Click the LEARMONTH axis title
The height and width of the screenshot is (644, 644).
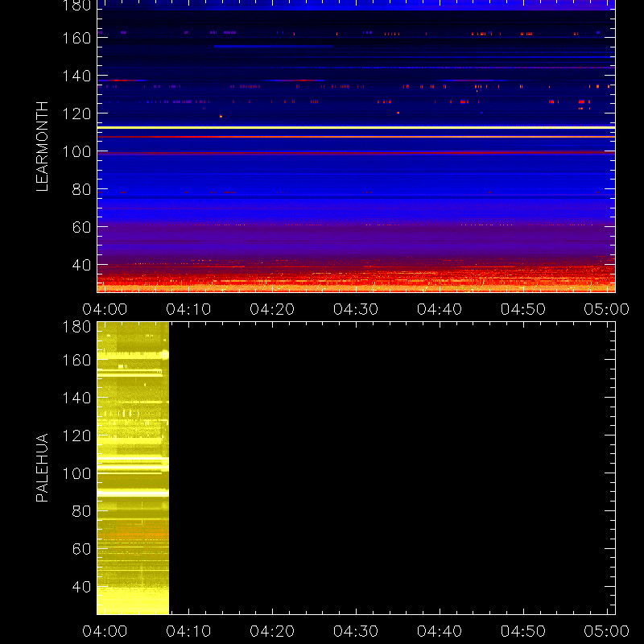point(42,147)
